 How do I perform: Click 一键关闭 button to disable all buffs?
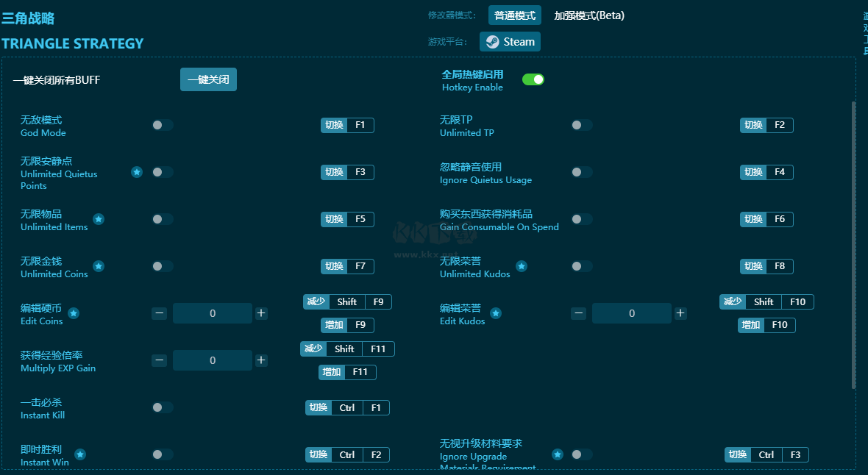[208, 79]
